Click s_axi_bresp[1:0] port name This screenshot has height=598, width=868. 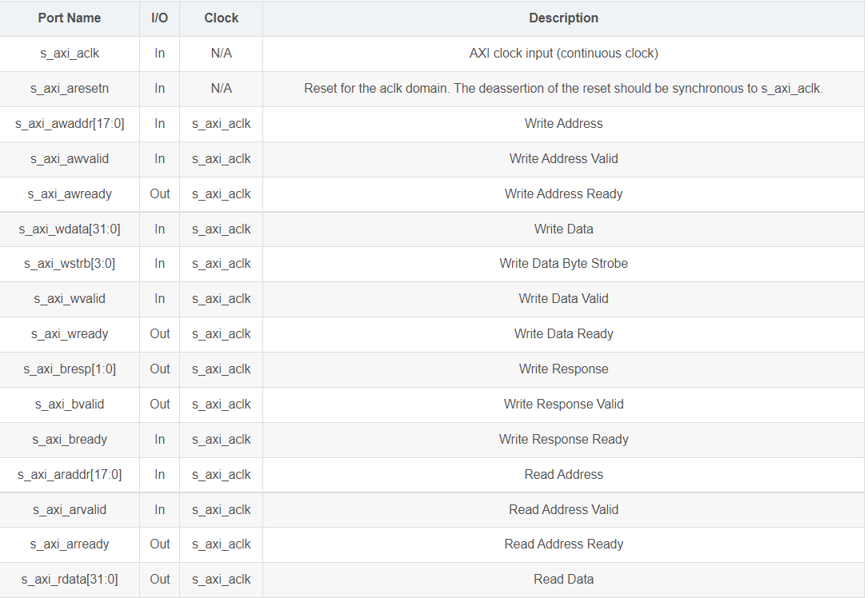(70, 369)
